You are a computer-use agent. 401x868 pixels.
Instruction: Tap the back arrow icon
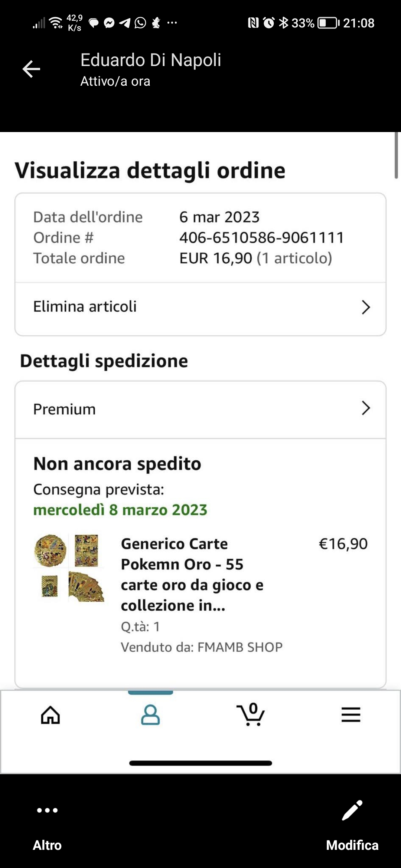tap(31, 69)
